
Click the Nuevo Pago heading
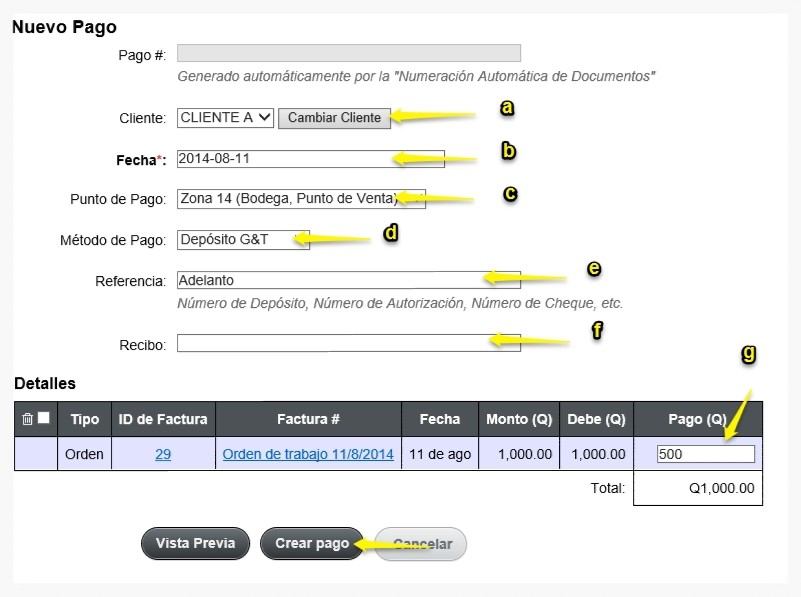(x=64, y=27)
